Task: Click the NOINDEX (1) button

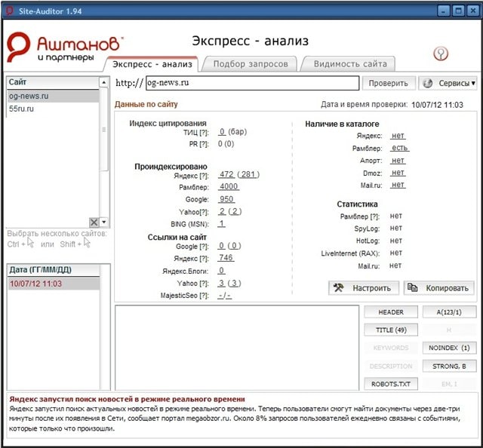Action: coord(448,348)
